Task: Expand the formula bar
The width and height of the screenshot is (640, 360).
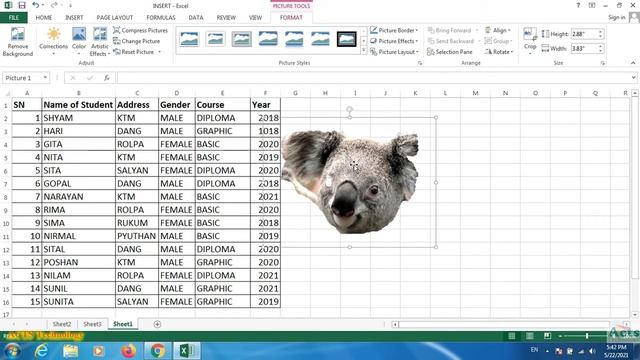Action: coord(633,78)
